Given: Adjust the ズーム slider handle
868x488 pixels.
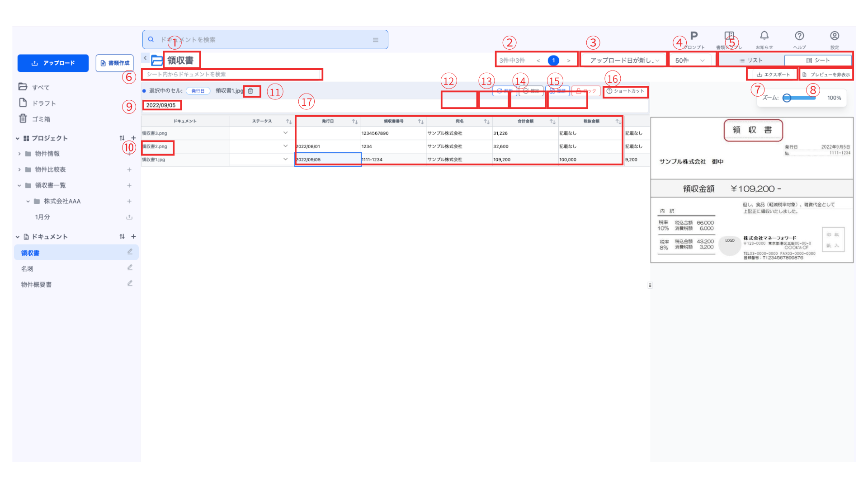Looking at the screenshot, I should [787, 98].
